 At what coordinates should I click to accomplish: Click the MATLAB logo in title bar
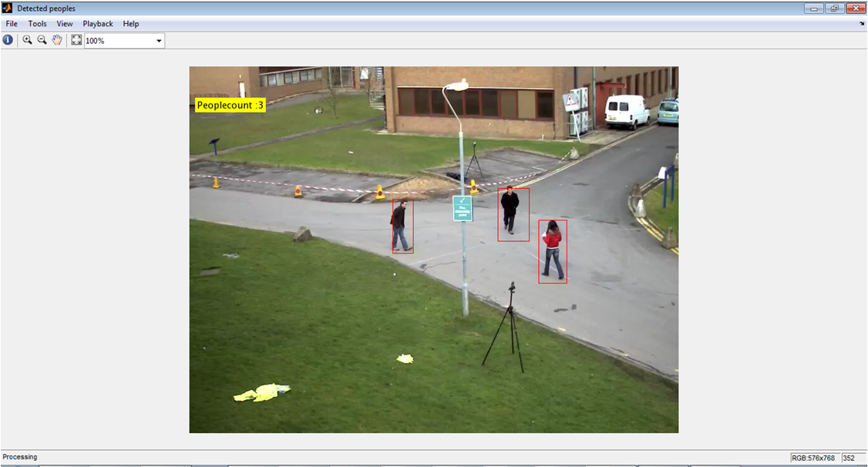coord(7,8)
